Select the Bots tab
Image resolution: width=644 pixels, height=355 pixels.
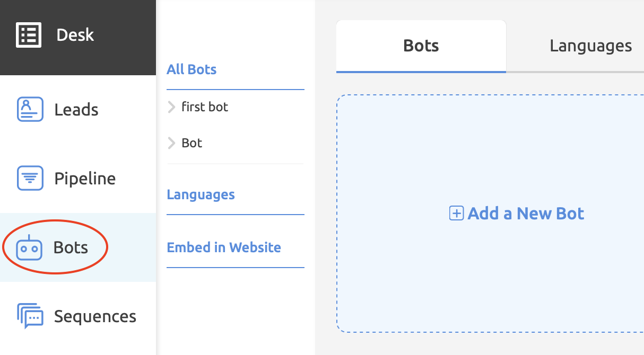pyautogui.click(x=420, y=46)
